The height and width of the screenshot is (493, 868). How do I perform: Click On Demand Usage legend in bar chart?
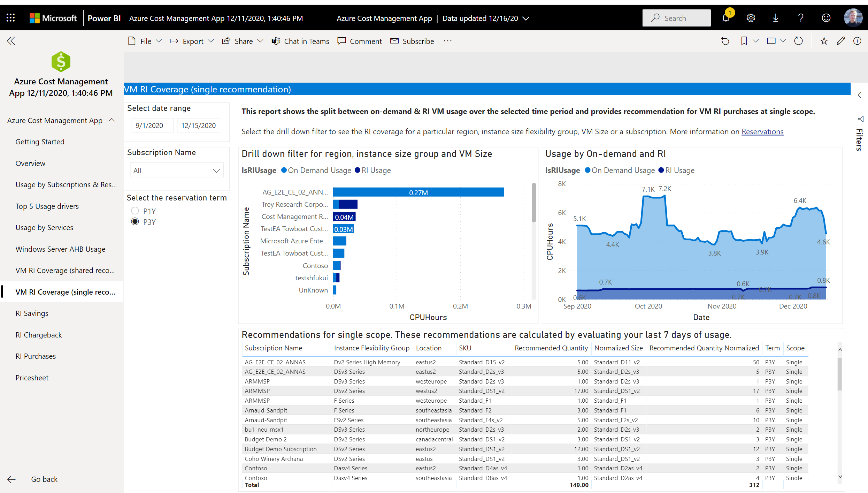(x=316, y=170)
